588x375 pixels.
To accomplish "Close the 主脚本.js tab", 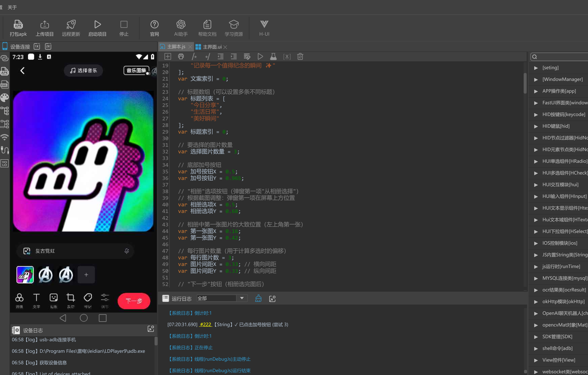I will click(190, 47).
